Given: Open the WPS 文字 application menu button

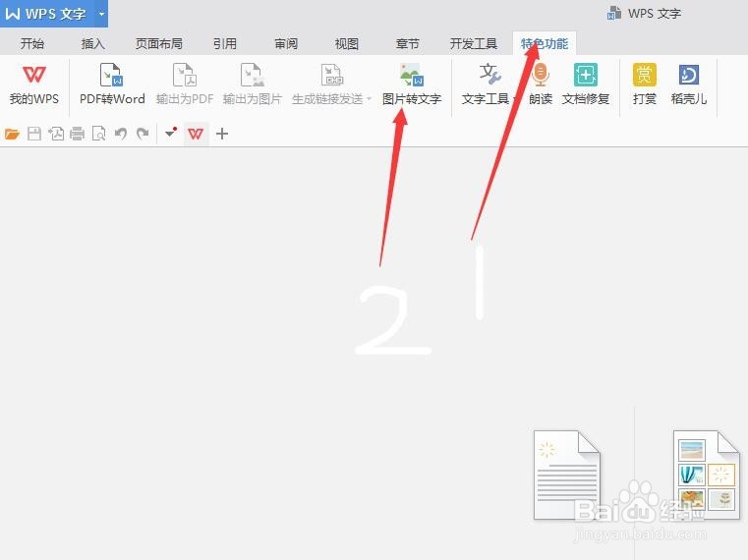Looking at the screenshot, I should 47,14.
